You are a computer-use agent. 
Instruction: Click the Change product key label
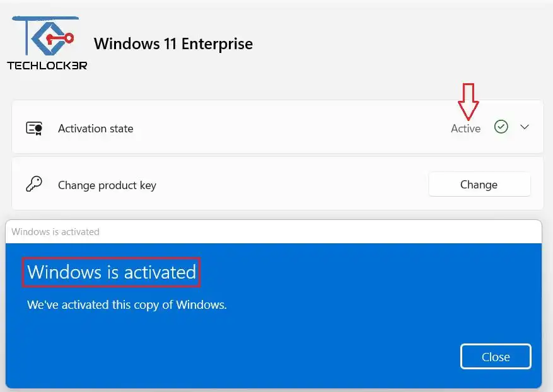point(107,185)
